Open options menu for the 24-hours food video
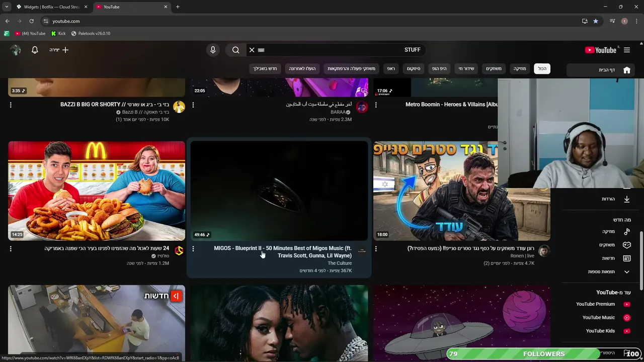This screenshot has width=644, height=362. [x=11, y=249]
